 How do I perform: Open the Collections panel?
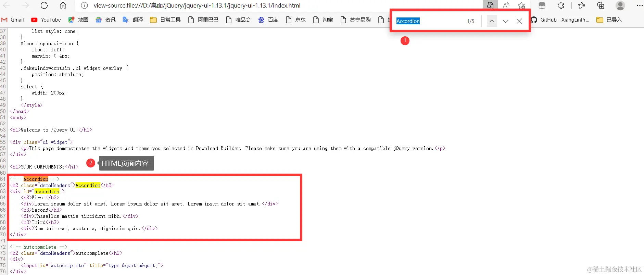coord(601,5)
